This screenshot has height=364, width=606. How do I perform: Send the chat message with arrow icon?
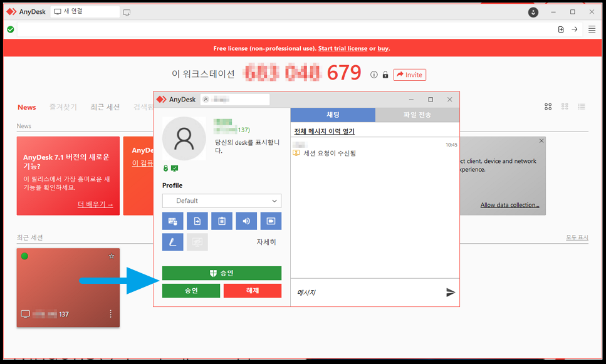[x=450, y=293]
